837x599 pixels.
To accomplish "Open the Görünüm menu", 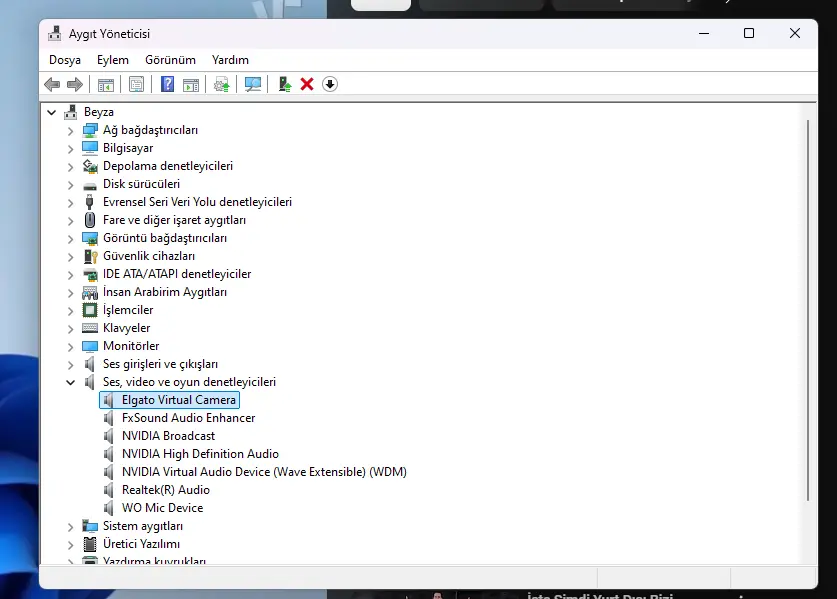I will coord(170,60).
